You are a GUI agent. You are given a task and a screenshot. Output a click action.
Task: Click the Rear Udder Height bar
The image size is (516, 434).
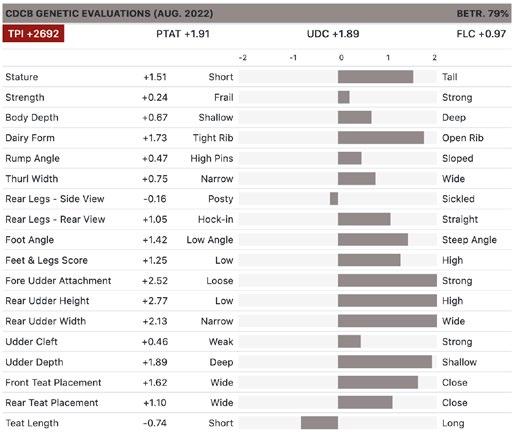point(387,301)
